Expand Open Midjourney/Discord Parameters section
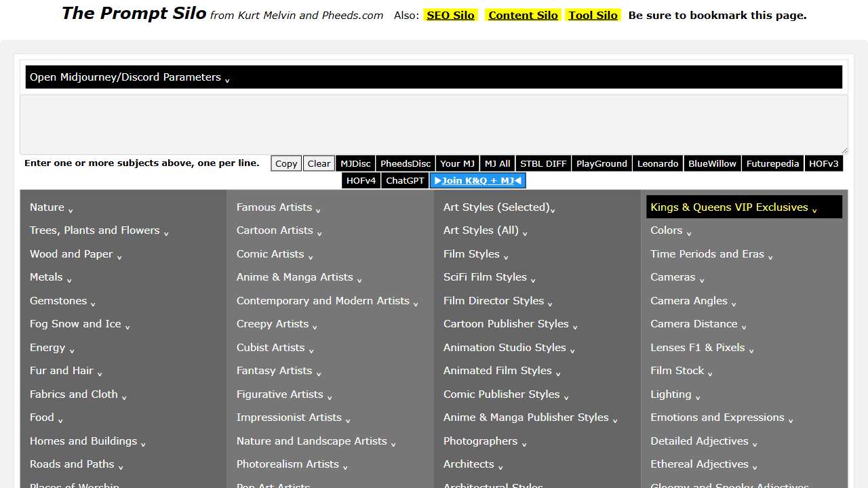This screenshot has width=868, height=488. pos(129,77)
